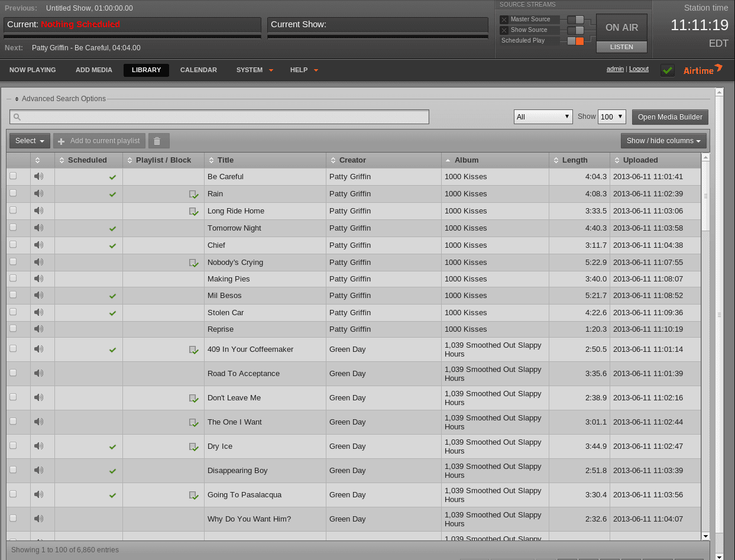
Task: Click Open Media Builder button
Action: 670,117
